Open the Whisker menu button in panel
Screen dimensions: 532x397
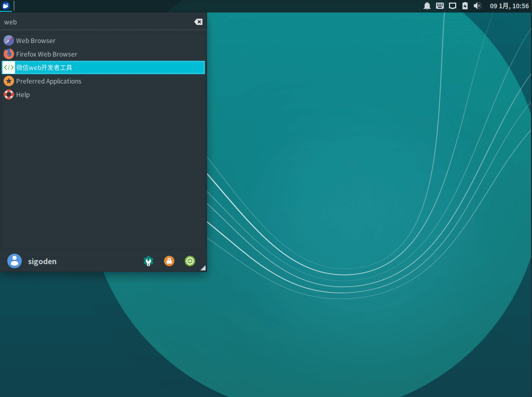tap(6, 6)
